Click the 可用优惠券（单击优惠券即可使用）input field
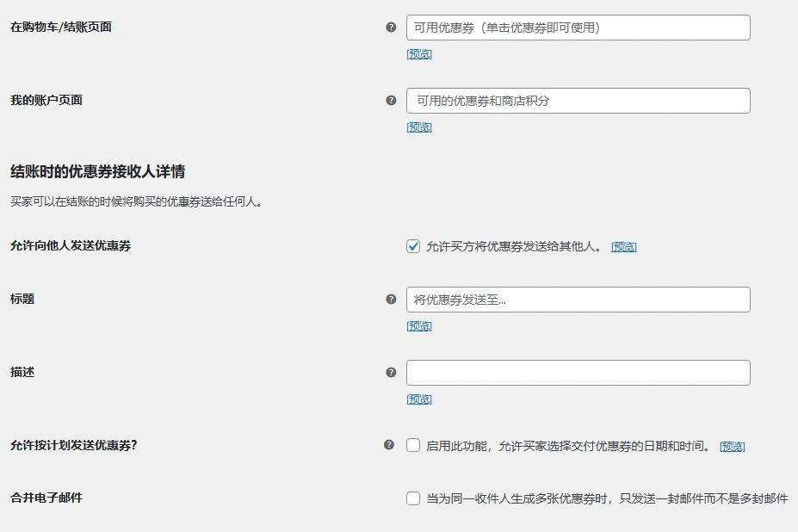 pos(577,27)
